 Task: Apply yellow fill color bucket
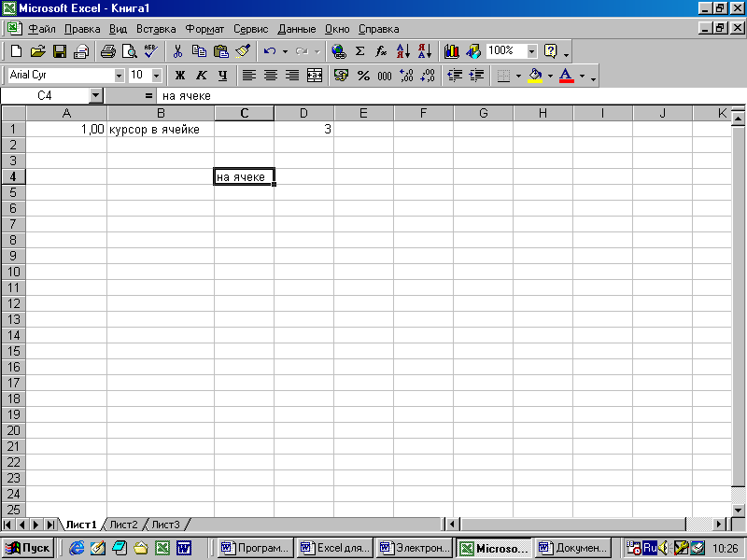(535, 76)
